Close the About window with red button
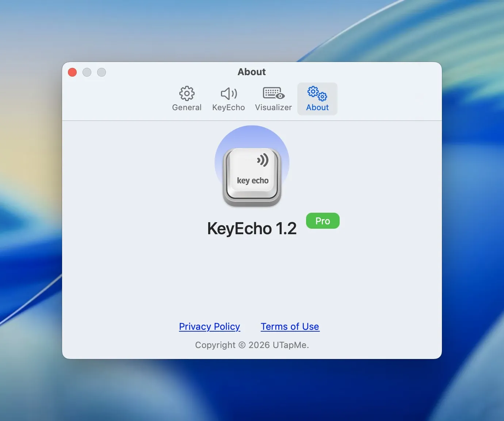Viewport: 504px width, 421px height. click(x=72, y=72)
